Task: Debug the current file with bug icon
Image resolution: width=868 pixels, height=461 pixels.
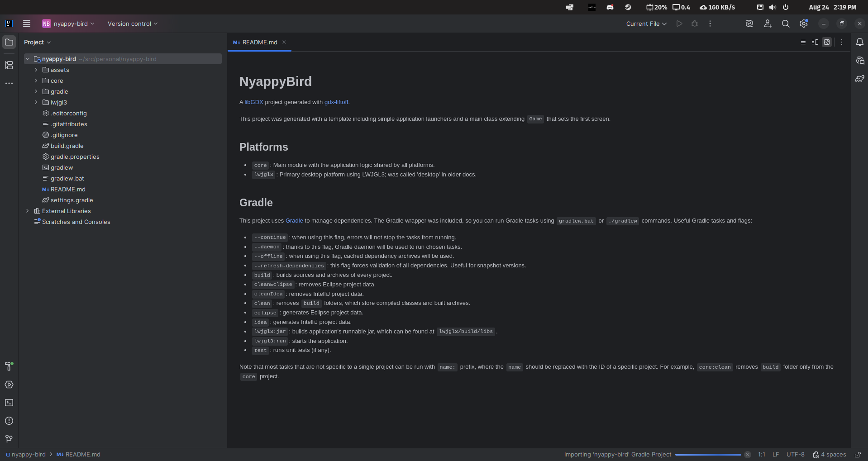Action: (x=695, y=24)
